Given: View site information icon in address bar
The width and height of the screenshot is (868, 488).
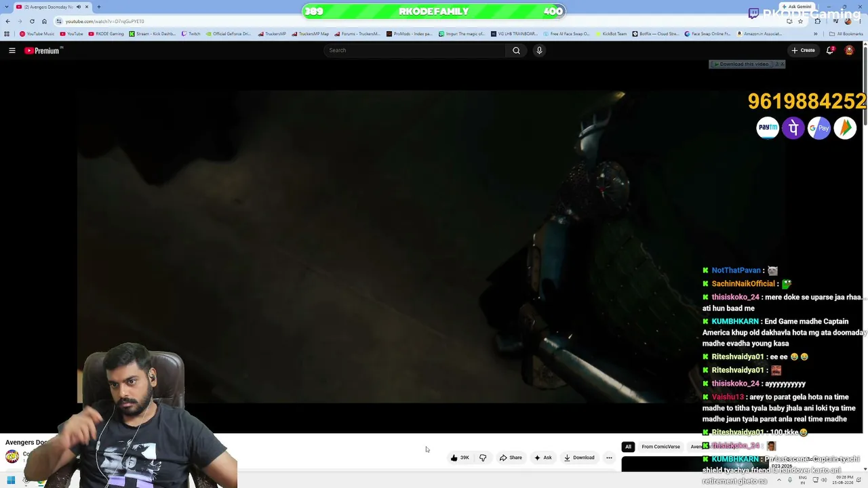Looking at the screenshot, I should click(x=60, y=21).
